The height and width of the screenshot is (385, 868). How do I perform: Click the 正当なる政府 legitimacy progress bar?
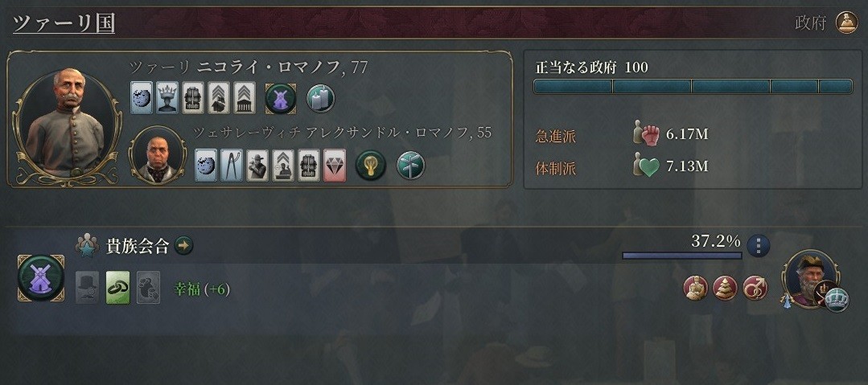(x=693, y=86)
